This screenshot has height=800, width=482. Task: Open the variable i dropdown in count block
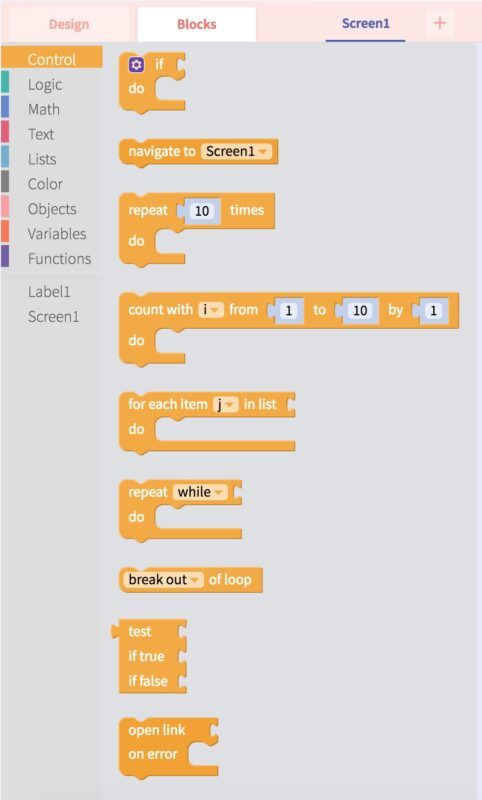coord(211,310)
